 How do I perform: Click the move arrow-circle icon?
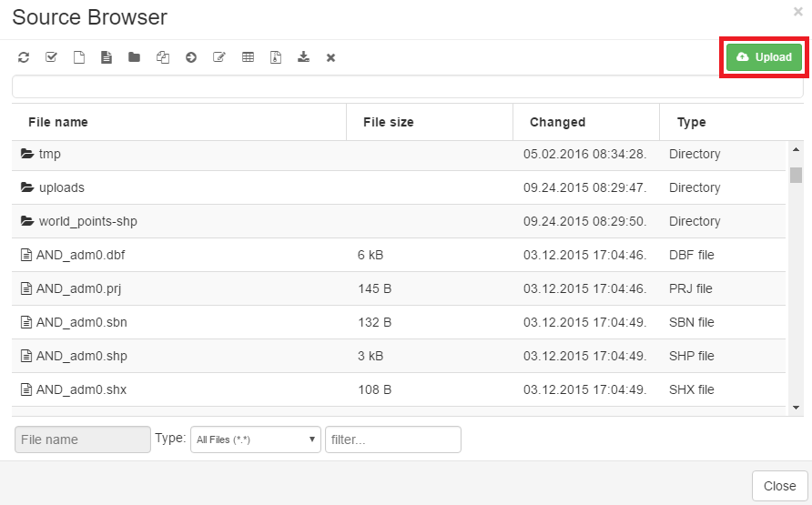coord(191,57)
